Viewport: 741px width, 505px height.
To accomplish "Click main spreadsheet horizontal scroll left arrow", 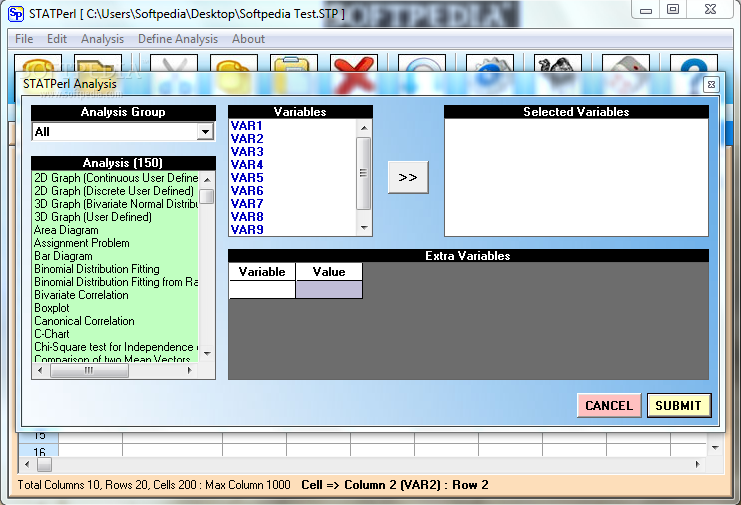I will [x=26, y=465].
